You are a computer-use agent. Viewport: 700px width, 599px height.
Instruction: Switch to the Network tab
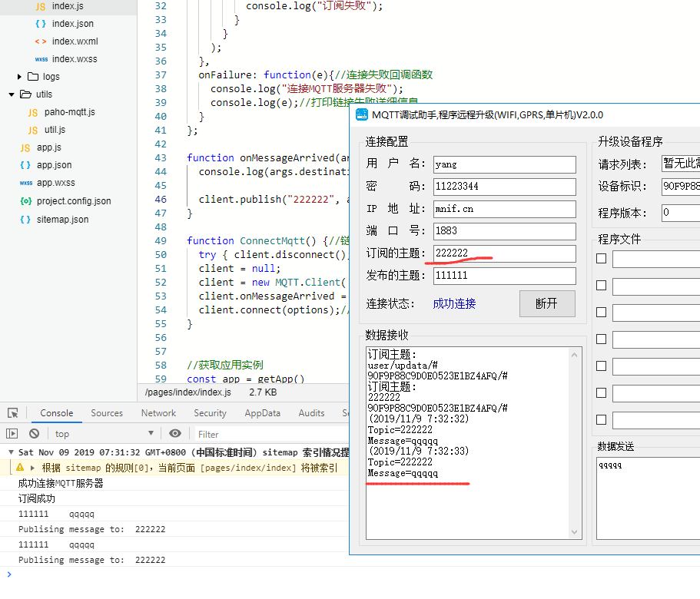click(x=158, y=413)
